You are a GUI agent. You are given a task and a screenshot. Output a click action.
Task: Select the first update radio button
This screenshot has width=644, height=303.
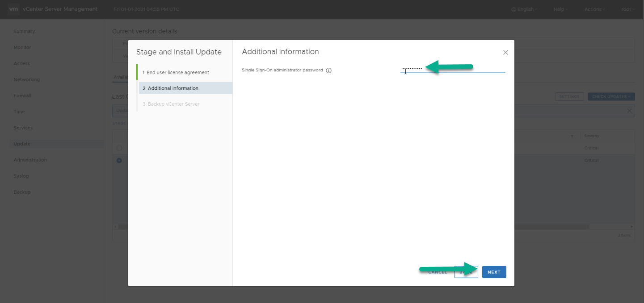(119, 148)
